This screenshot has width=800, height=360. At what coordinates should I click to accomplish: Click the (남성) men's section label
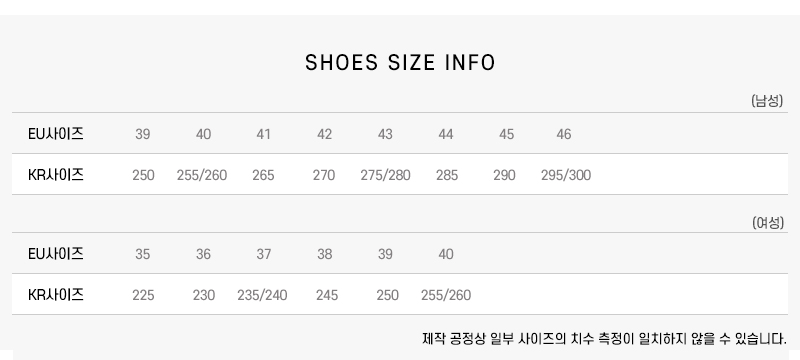point(767,100)
